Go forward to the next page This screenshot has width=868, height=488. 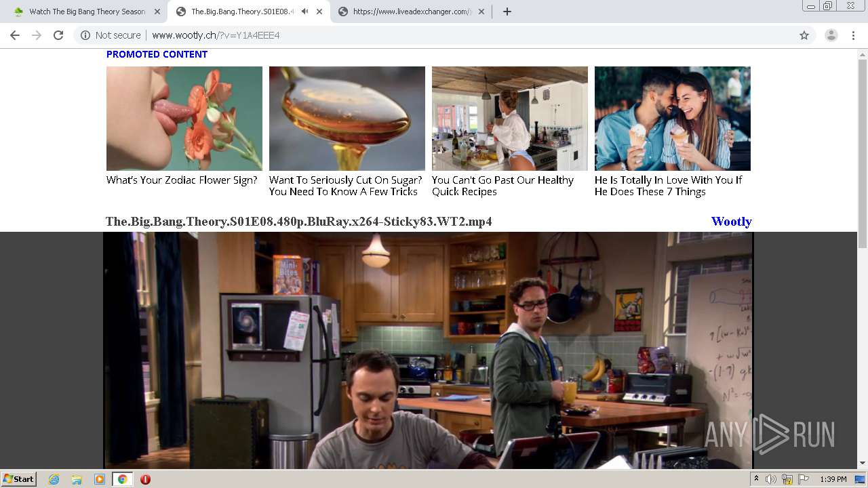pyautogui.click(x=37, y=35)
